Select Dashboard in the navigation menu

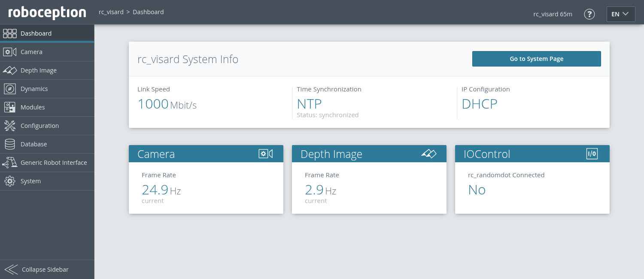pyautogui.click(x=36, y=33)
